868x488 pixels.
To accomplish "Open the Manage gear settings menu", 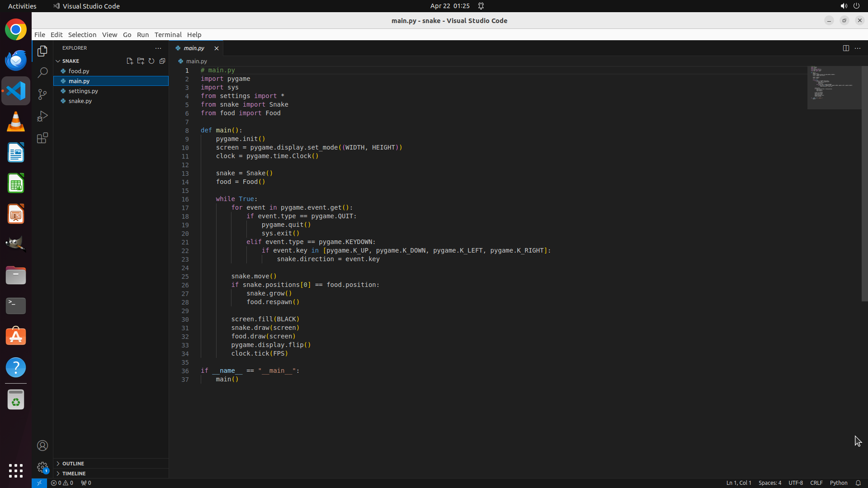I will (x=42, y=467).
